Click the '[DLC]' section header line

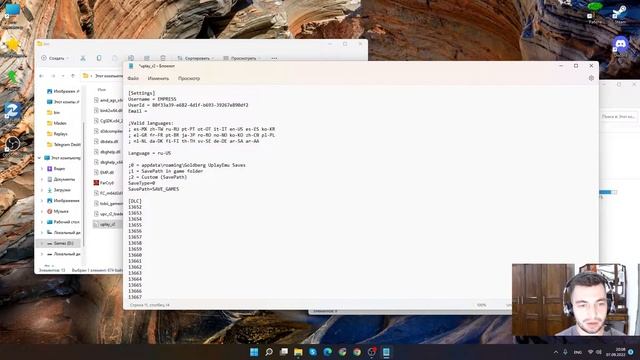coord(135,201)
